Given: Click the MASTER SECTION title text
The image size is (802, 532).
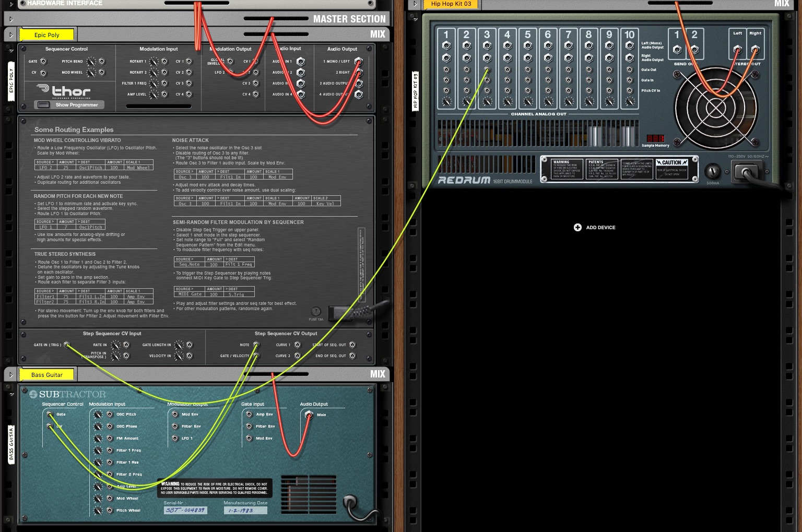Looking at the screenshot, I should click(x=349, y=19).
